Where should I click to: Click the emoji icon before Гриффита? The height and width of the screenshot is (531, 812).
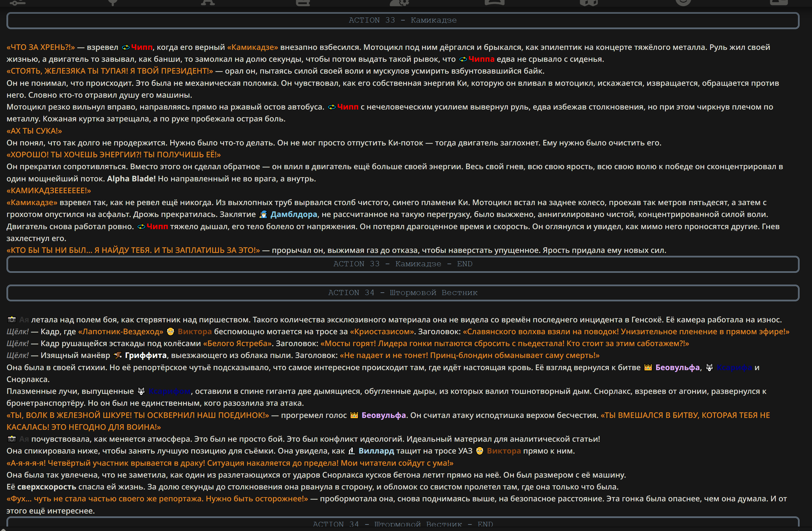click(x=117, y=356)
